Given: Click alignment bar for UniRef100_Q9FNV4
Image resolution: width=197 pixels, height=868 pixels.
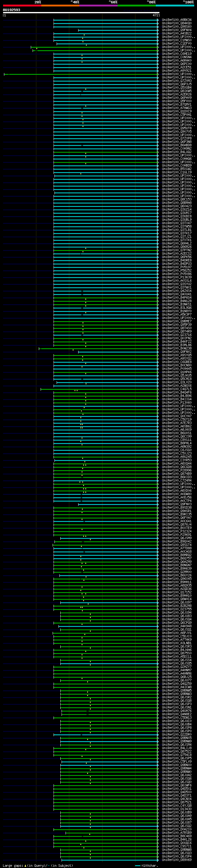Looking at the screenshot, I should pos(118,30).
